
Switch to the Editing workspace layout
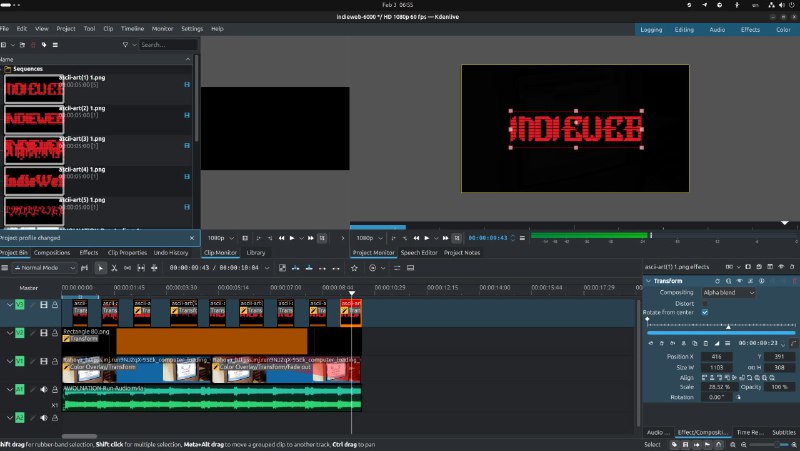pos(684,29)
